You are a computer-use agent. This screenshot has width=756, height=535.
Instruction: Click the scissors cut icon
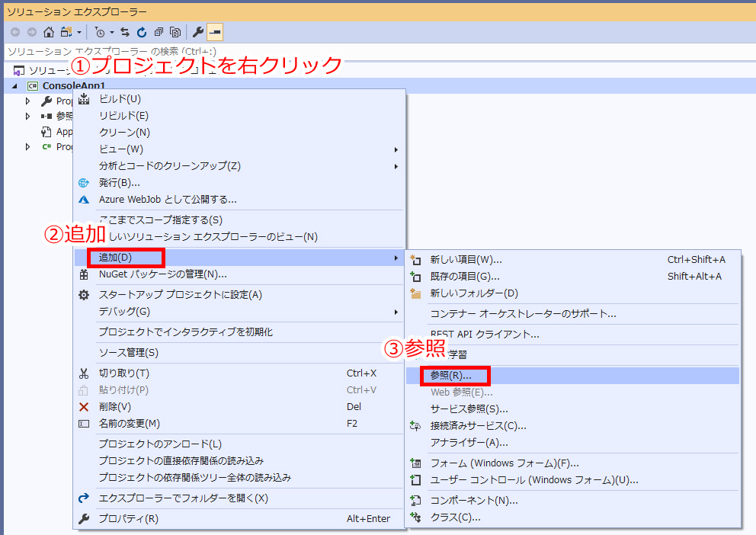click(84, 373)
